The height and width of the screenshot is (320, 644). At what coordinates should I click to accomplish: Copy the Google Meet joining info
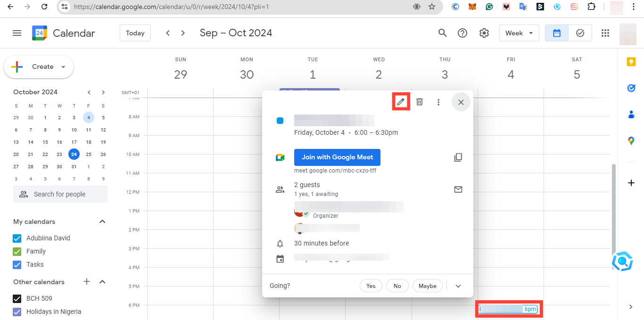pyautogui.click(x=458, y=157)
